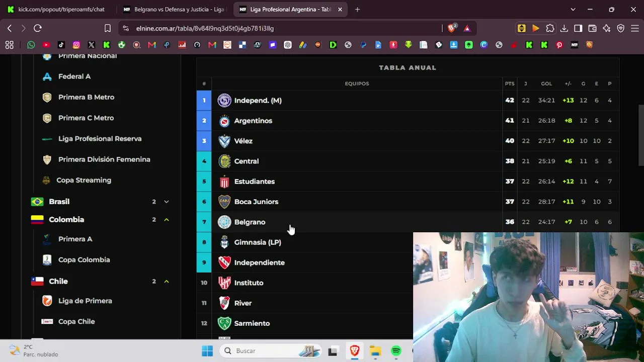
Task: Open Copa Streaming in the sidebar
Action: click(84, 180)
